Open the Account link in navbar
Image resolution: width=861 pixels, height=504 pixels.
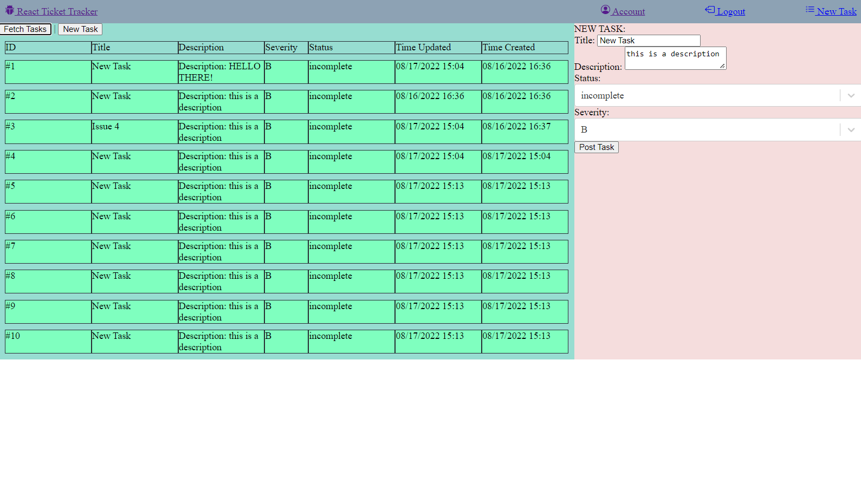(x=628, y=11)
